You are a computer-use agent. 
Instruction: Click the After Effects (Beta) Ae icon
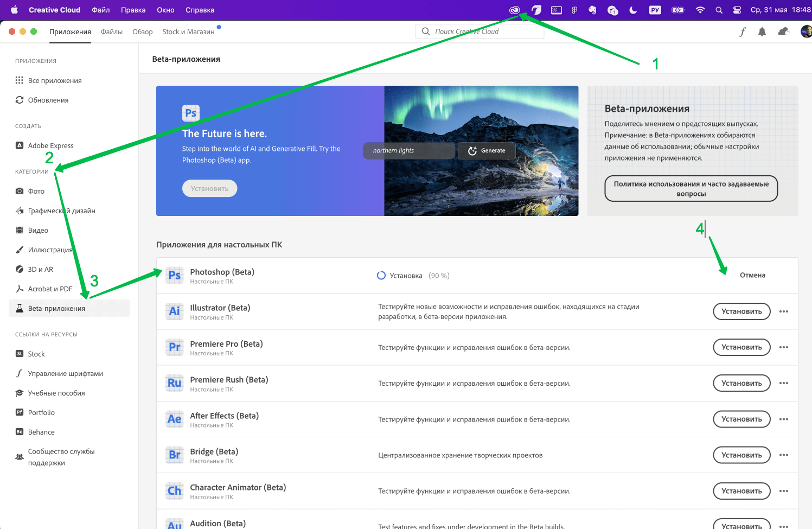pos(175,419)
